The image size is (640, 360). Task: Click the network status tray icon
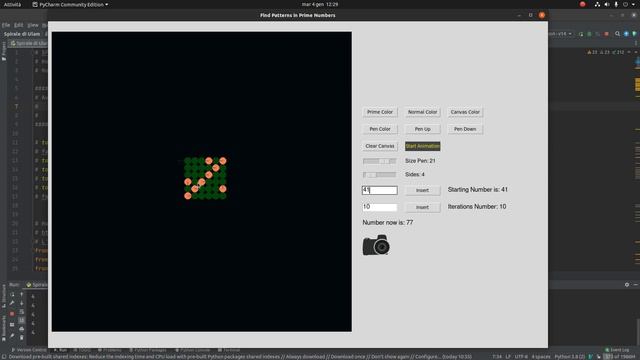[597, 4]
